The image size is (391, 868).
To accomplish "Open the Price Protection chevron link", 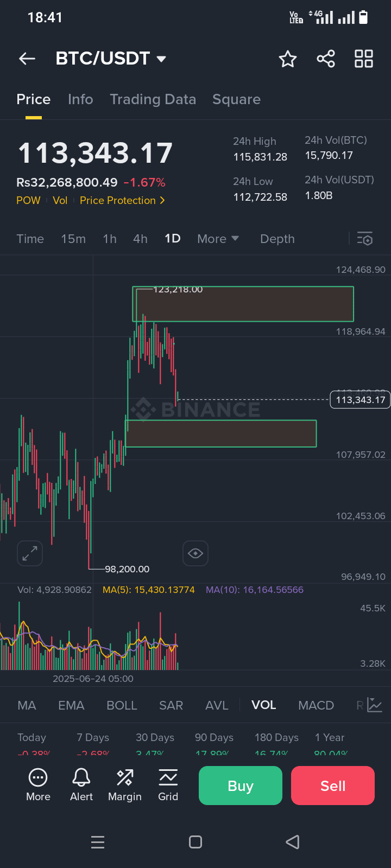I will [122, 200].
